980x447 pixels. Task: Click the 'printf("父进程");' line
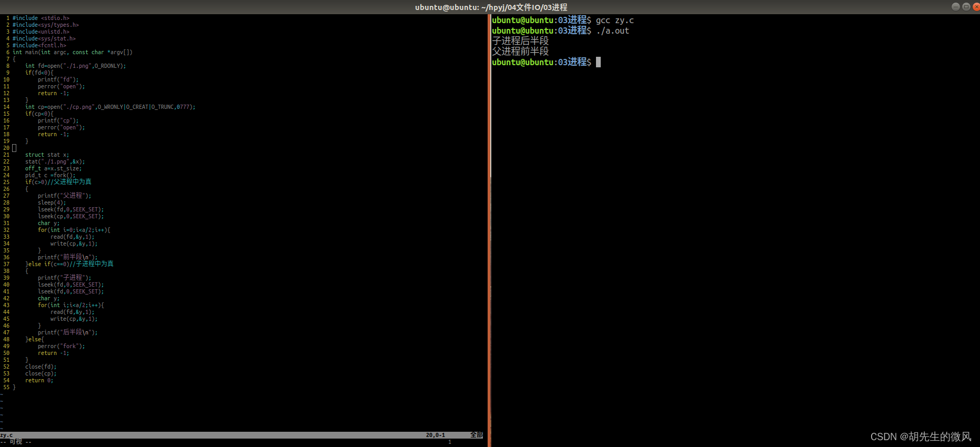pyautogui.click(x=65, y=196)
